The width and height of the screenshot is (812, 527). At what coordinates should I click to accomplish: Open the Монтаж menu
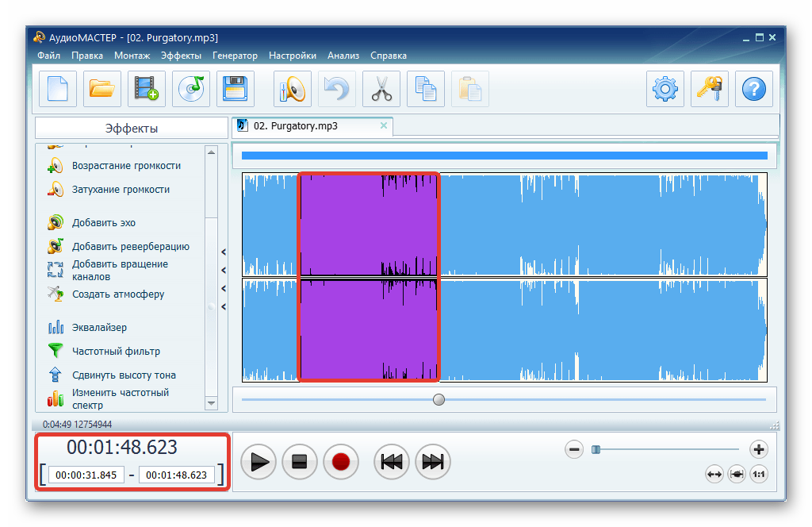pos(132,56)
